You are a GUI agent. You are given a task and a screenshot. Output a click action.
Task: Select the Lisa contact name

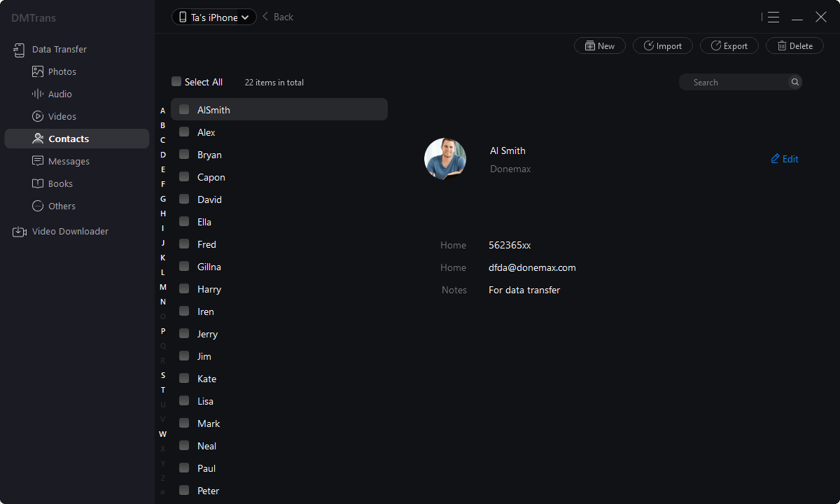pos(205,401)
